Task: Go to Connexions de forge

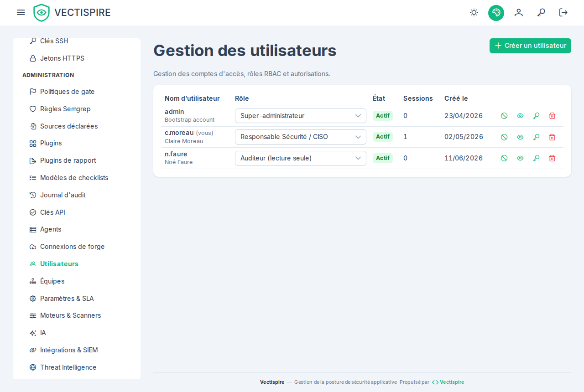Action: tap(77, 247)
